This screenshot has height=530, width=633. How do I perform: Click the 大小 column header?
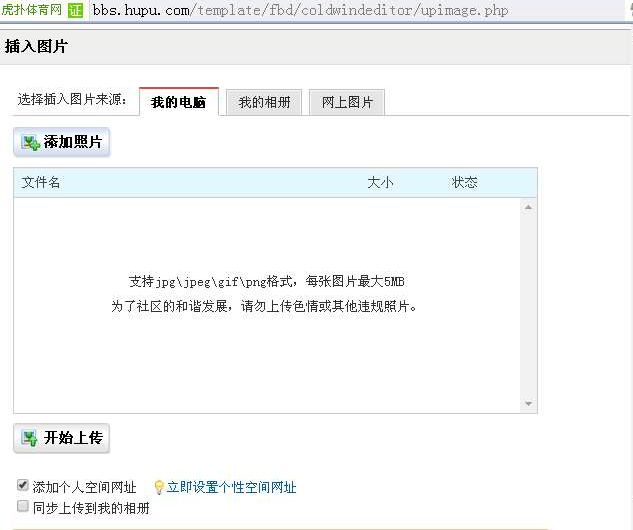(380, 182)
